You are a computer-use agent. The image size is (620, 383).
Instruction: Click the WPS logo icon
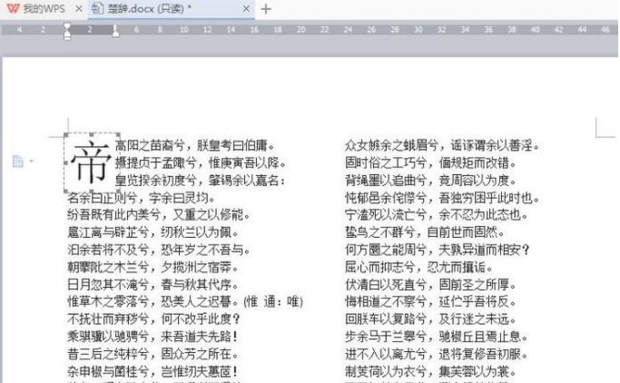[13, 9]
